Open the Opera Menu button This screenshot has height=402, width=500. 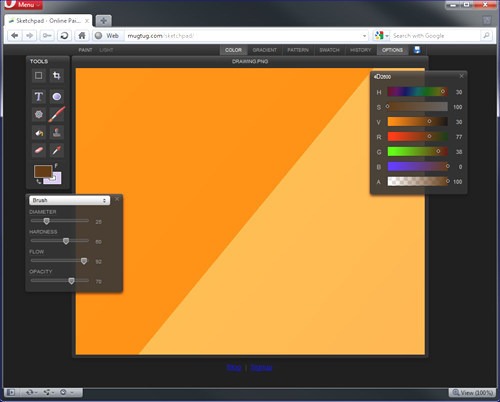[23, 5]
